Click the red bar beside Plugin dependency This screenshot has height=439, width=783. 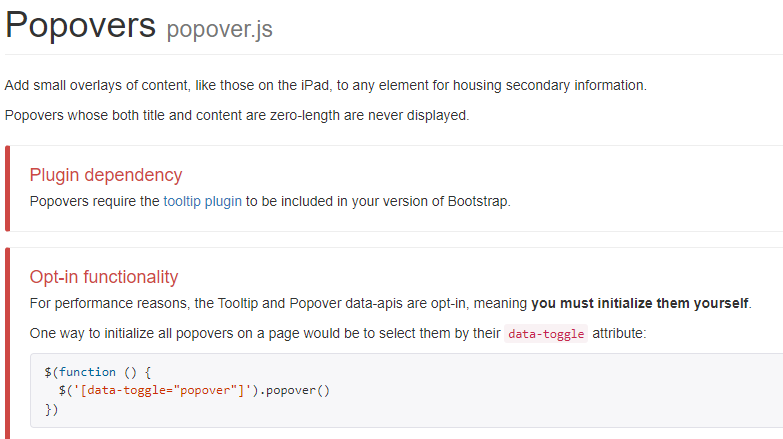[7, 188]
